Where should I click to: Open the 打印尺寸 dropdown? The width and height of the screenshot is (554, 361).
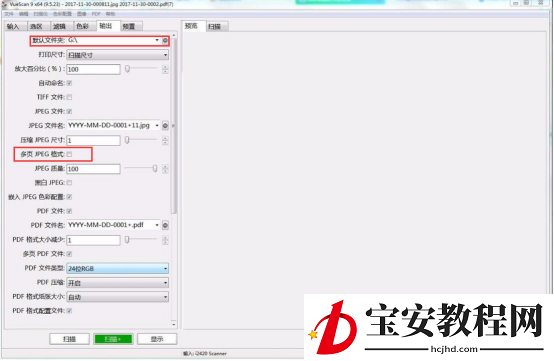point(117,55)
